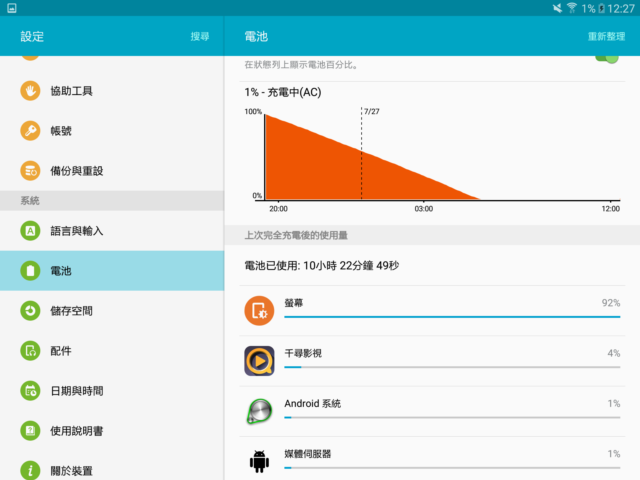Tap 搜尋 in settings header
640x480 pixels.
(x=200, y=37)
